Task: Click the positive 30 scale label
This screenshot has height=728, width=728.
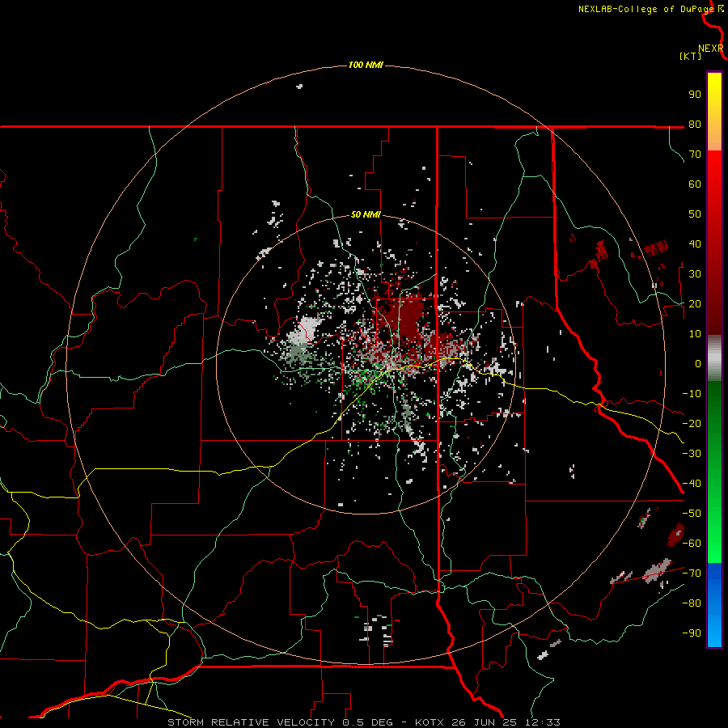Action: [695, 274]
